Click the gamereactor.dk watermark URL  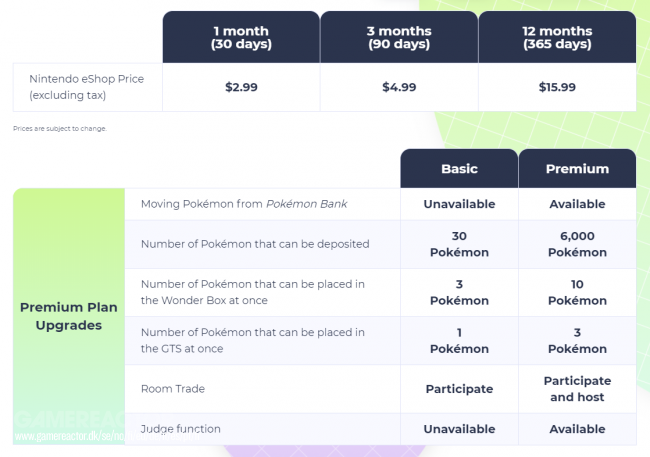[107, 436]
